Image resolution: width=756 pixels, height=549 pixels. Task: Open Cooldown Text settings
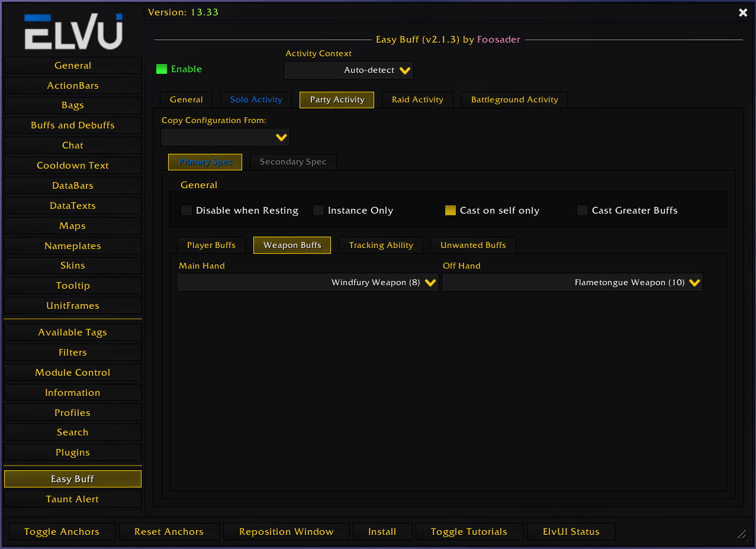[73, 166]
